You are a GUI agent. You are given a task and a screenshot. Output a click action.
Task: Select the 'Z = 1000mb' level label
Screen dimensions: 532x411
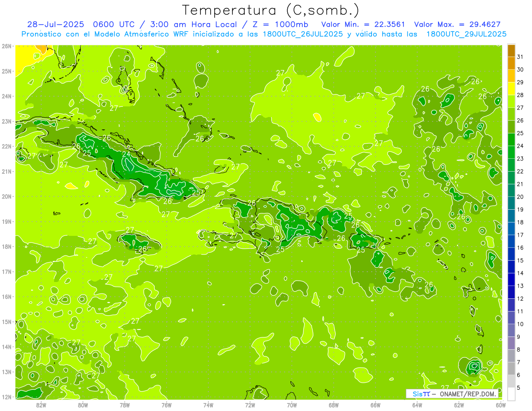[x=280, y=24]
